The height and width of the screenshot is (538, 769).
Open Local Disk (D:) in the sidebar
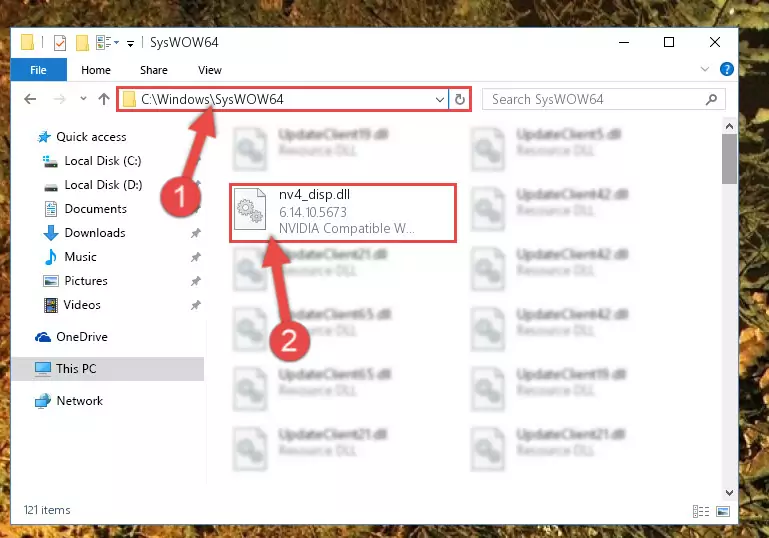point(103,185)
